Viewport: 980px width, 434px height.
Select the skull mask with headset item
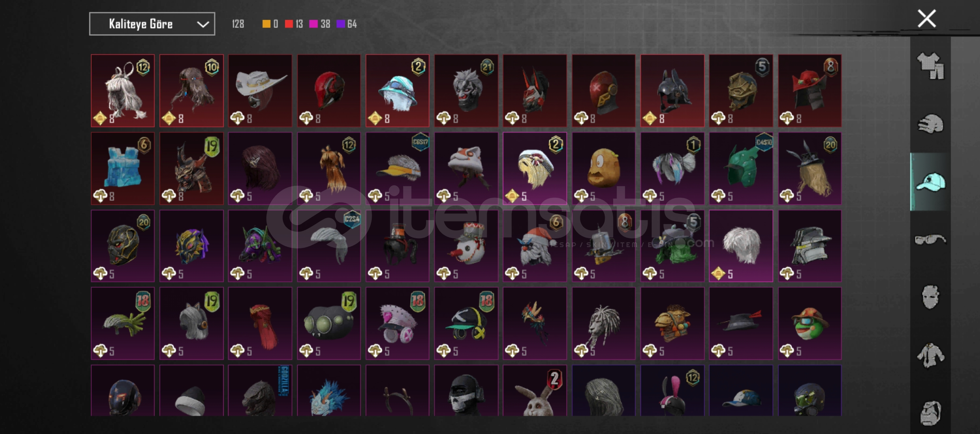click(466, 390)
